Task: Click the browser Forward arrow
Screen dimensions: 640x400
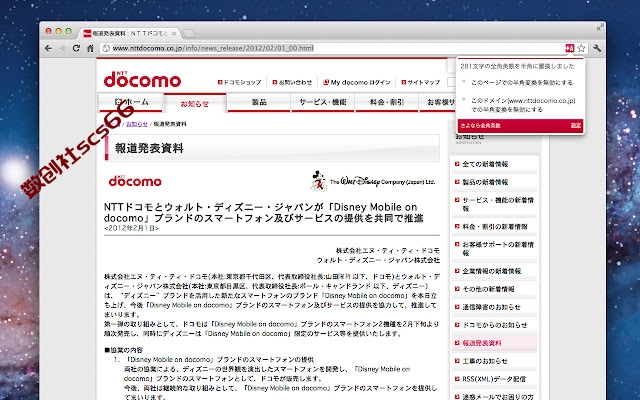Action: [62, 48]
